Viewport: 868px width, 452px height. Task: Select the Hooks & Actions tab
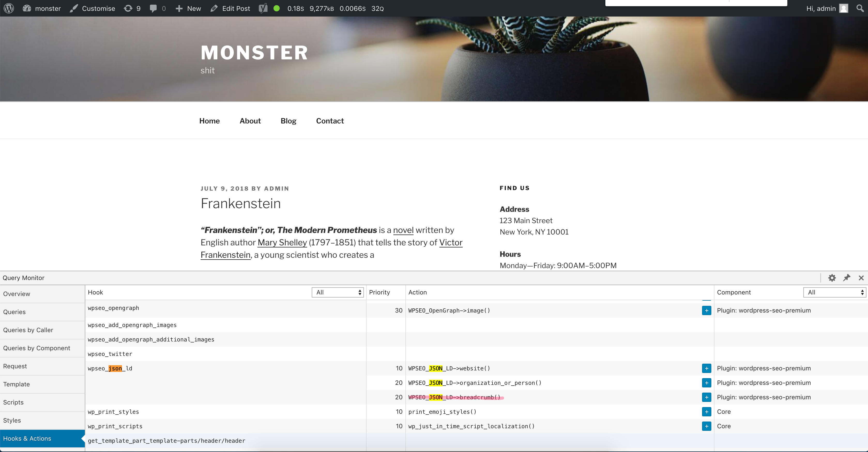point(42,439)
